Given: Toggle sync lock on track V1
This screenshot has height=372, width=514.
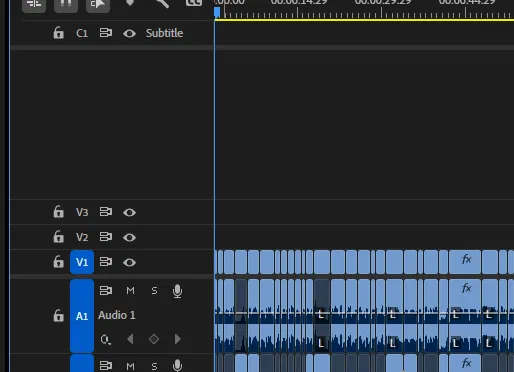Looking at the screenshot, I should pyautogui.click(x=106, y=262).
